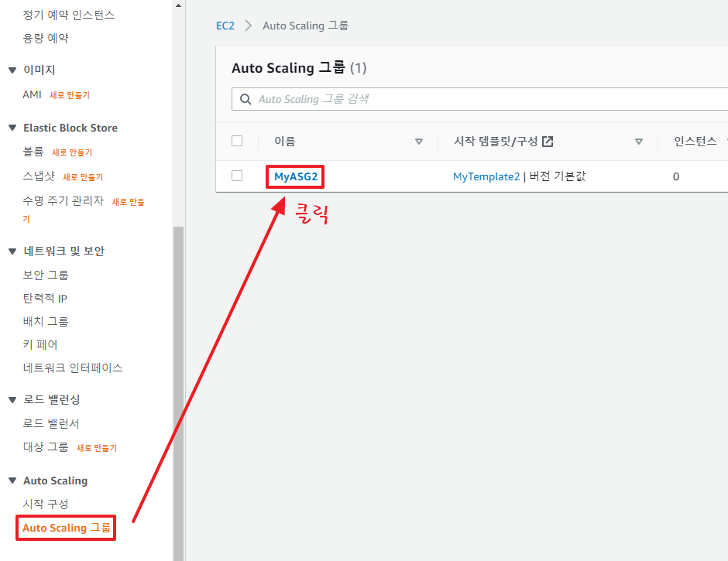Click the 인스턴스 column header
The height and width of the screenshot is (561, 728).
coord(695,141)
